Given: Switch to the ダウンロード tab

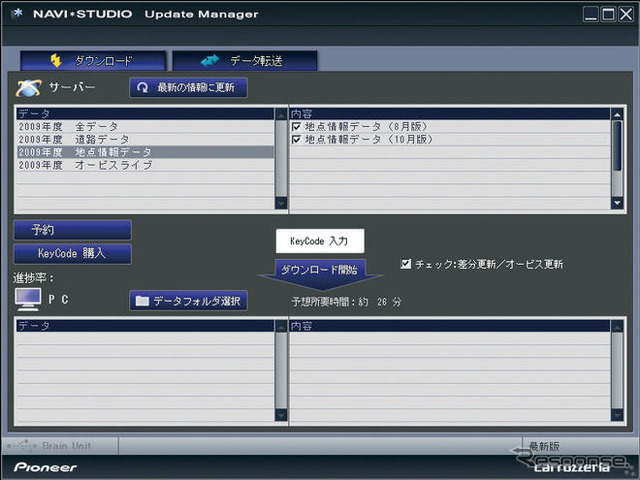Looking at the screenshot, I should click(93, 61).
